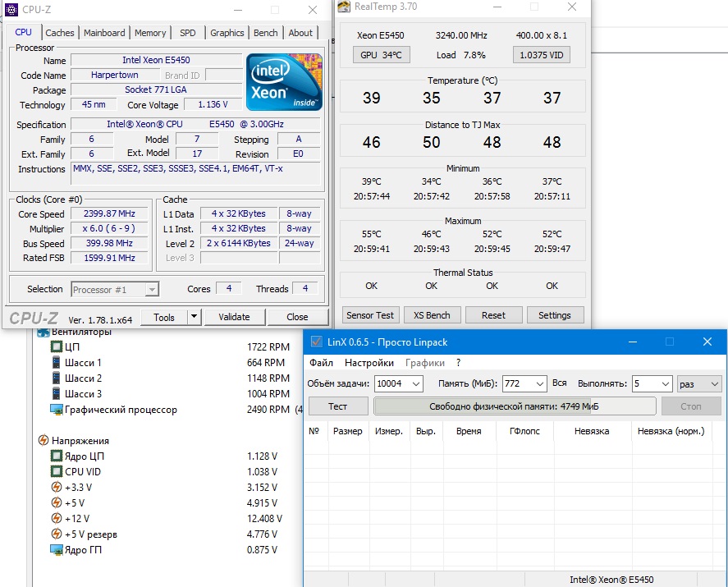This screenshot has width=728, height=587.
Task: Click the Время column header in LinX
Action: [469, 431]
